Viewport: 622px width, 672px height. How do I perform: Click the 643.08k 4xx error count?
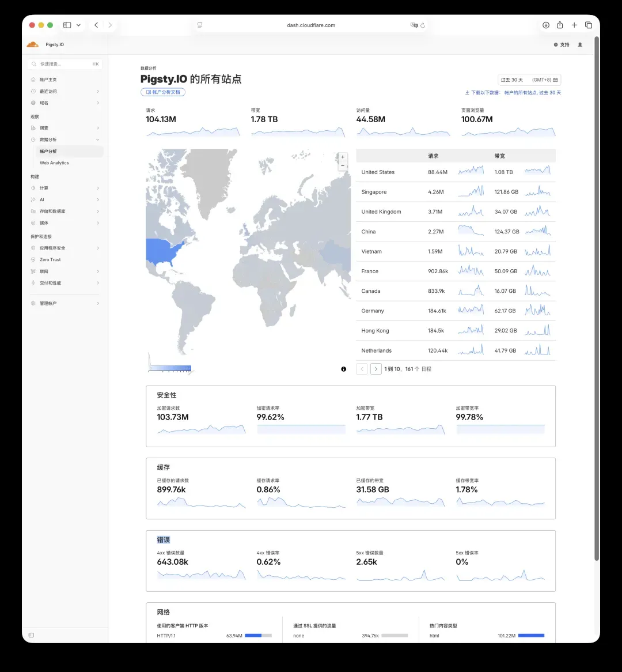[173, 562]
